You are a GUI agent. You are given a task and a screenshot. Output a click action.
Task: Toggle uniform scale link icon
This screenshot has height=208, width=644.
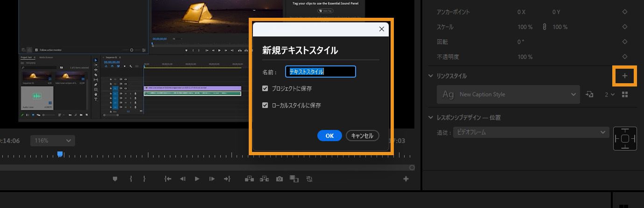pos(544,27)
